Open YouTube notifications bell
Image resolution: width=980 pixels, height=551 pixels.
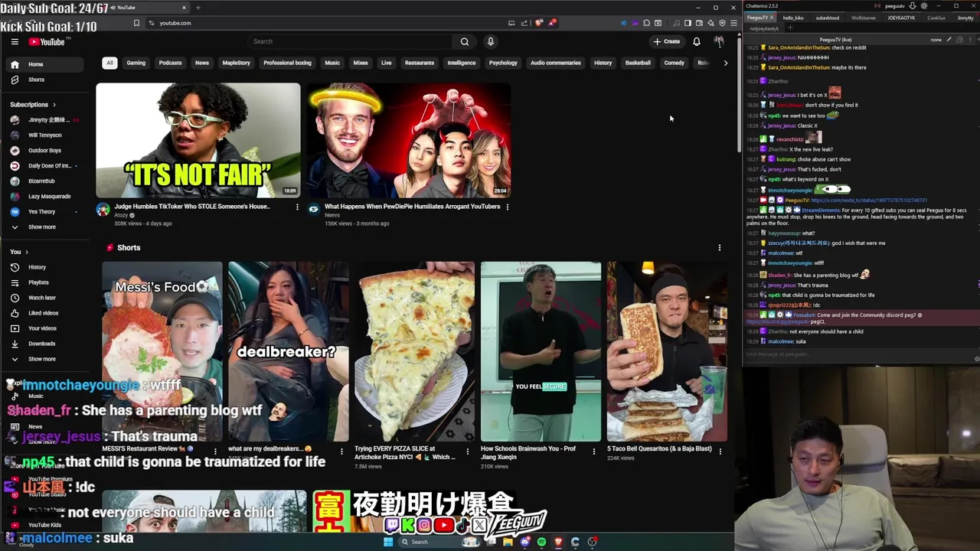[697, 41]
